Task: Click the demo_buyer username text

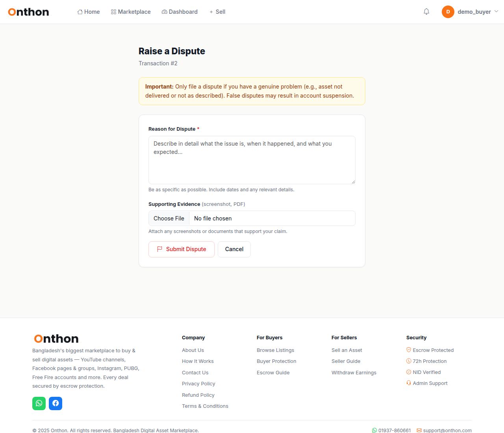Action: click(x=474, y=12)
